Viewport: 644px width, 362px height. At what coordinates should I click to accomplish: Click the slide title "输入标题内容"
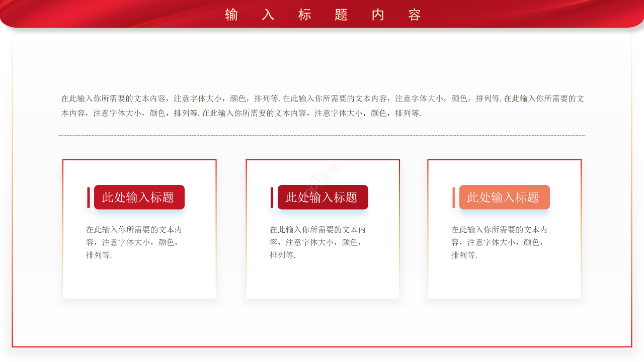[323, 15]
